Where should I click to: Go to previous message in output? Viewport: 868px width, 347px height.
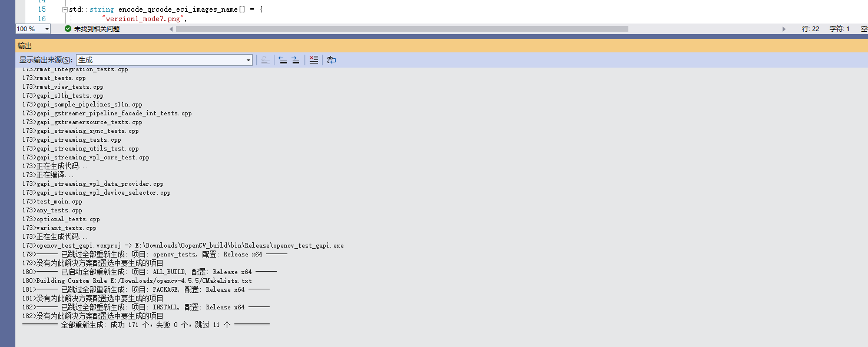tap(283, 60)
